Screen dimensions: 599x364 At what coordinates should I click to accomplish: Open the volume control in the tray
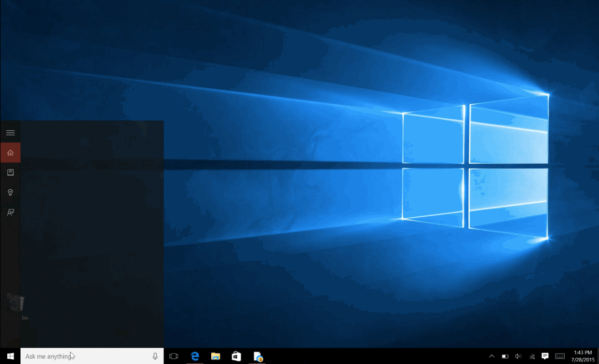[519, 356]
